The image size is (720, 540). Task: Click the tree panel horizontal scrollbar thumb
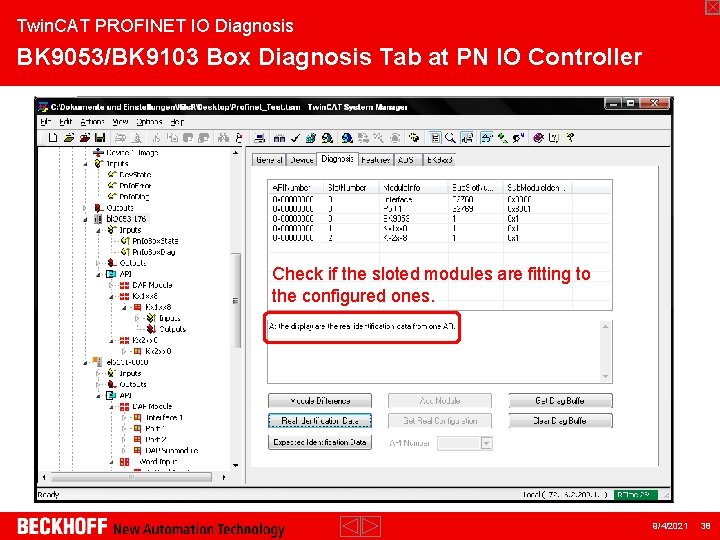click(x=131, y=477)
